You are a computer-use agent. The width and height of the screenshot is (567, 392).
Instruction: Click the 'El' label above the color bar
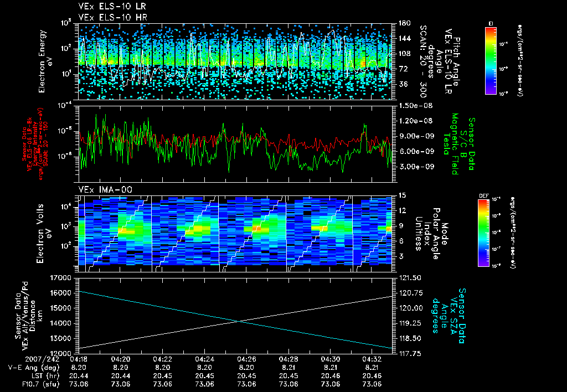pos(491,23)
